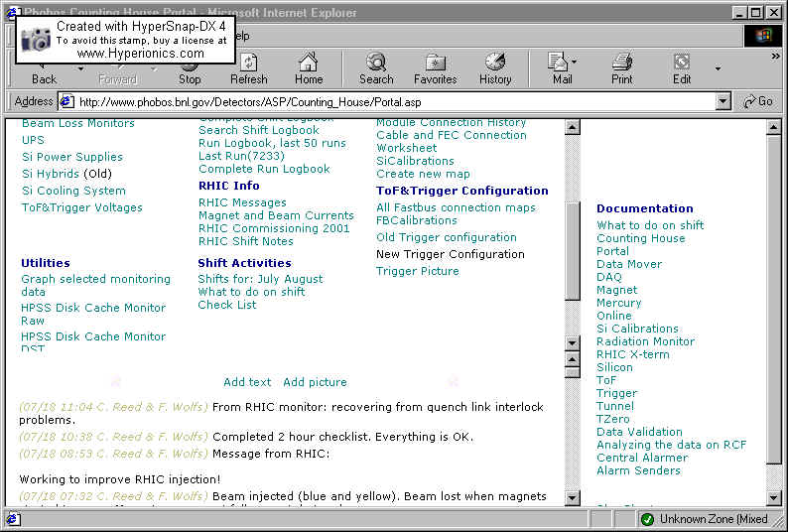The height and width of the screenshot is (532, 788).
Task: Open SiCalibrations link
Action: [x=415, y=161]
